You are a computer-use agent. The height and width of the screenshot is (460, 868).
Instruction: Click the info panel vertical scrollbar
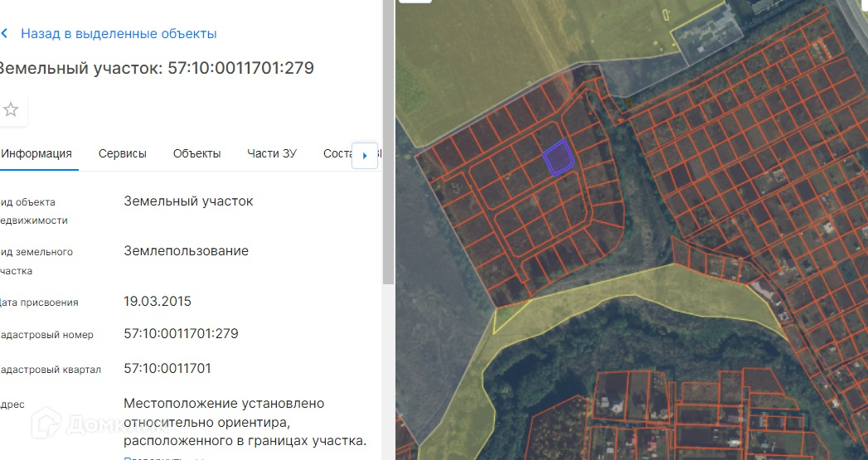tap(388, 141)
